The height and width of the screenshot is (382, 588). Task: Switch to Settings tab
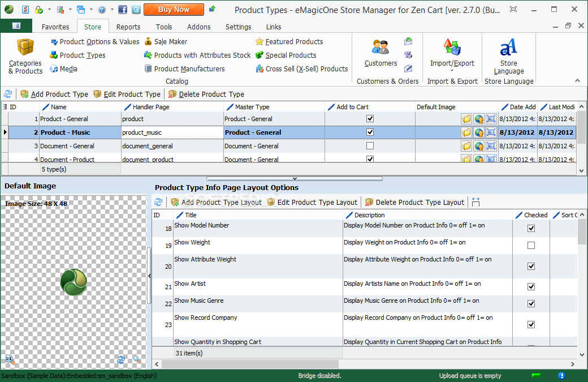238,27
